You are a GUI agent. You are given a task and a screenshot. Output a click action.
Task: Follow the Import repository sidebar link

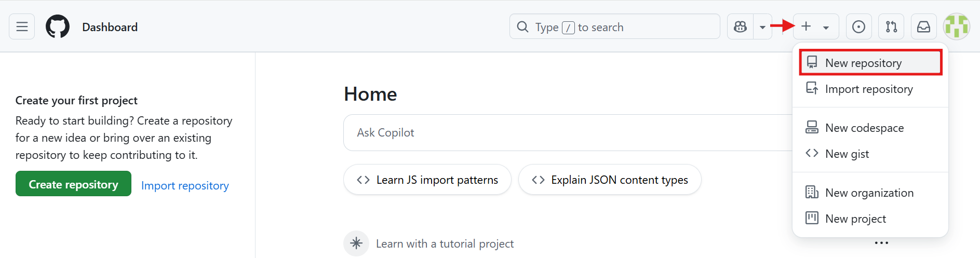(x=185, y=185)
